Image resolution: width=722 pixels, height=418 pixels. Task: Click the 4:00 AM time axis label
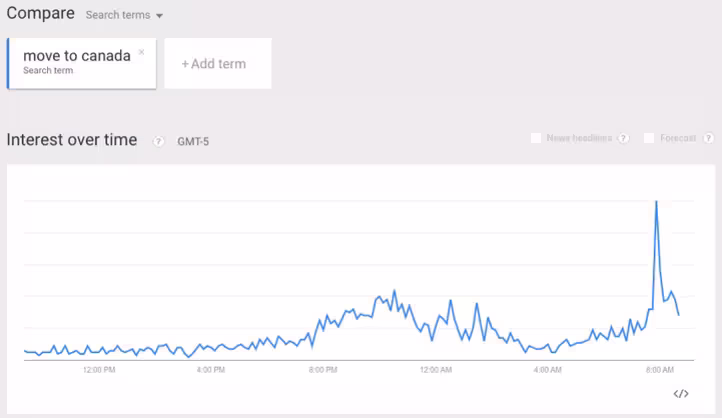[547, 370]
